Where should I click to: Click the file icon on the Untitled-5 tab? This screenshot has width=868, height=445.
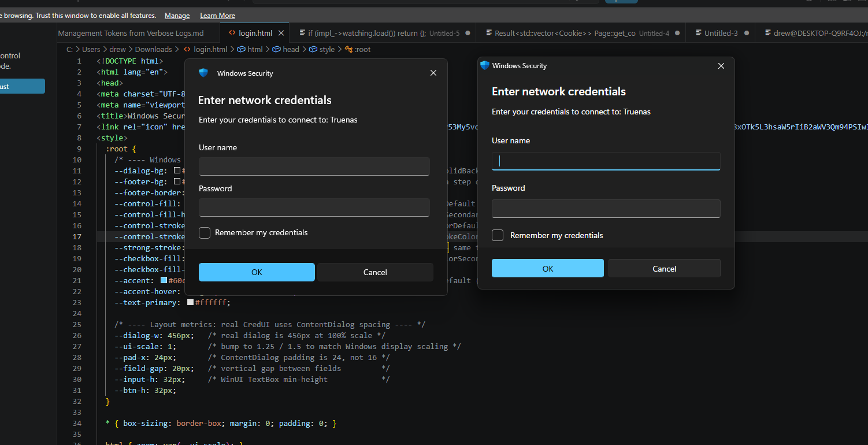[303, 33]
